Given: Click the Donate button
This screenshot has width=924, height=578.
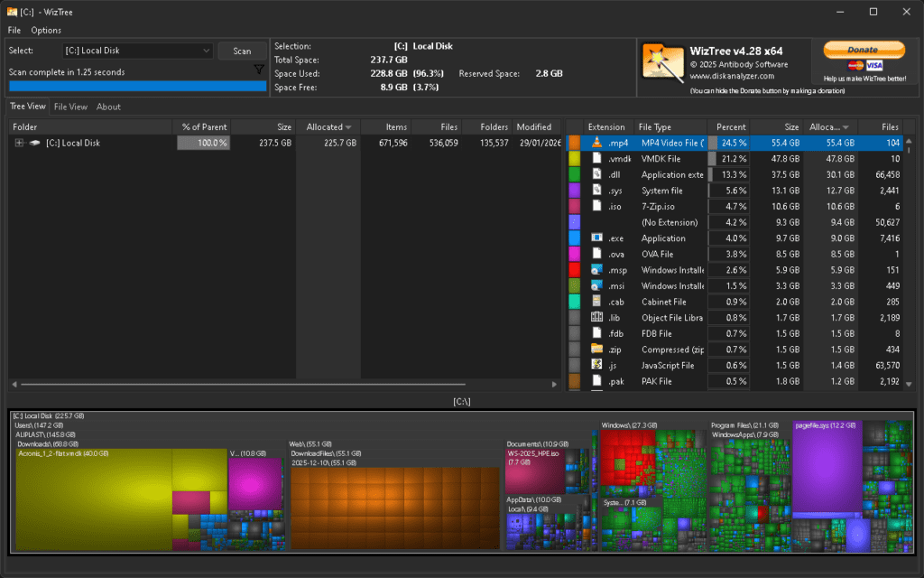Looking at the screenshot, I should click(863, 50).
